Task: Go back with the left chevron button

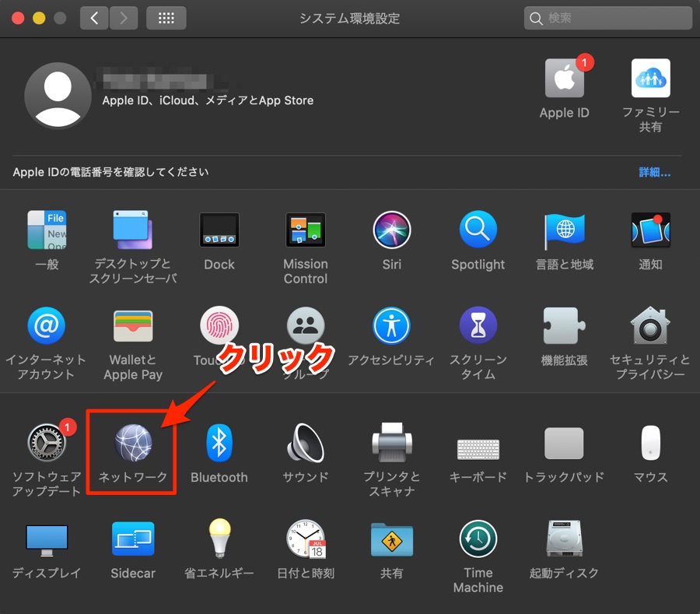Action: (94, 18)
